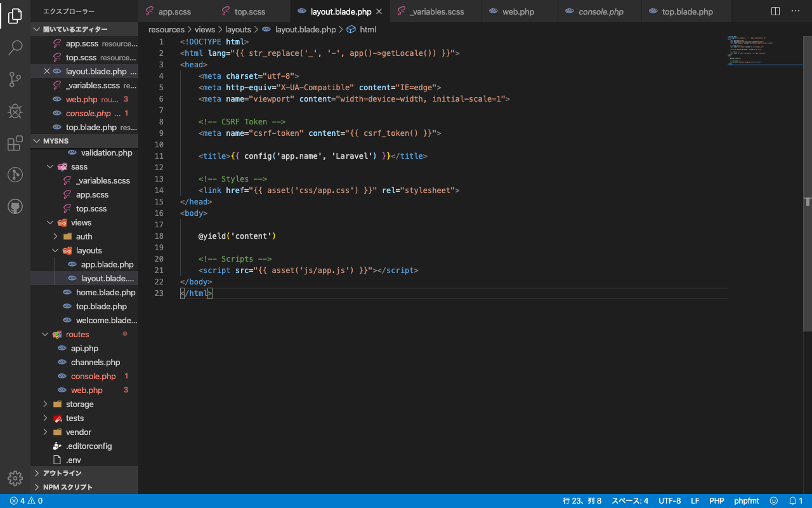The height and width of the screenshot is (508, 812).
Task: Expand the tests folder
Action: 84,418
